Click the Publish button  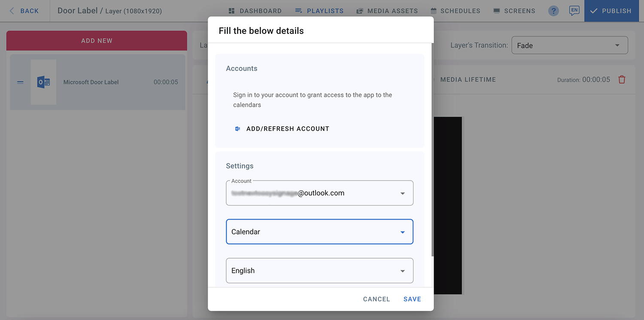611,11
